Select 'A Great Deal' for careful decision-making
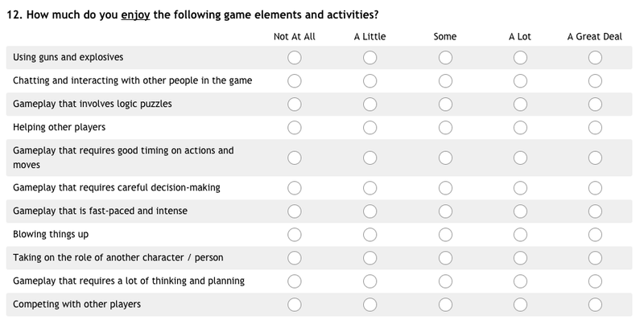The height and width of the screenshot is (328, 644). pos(595,188)
